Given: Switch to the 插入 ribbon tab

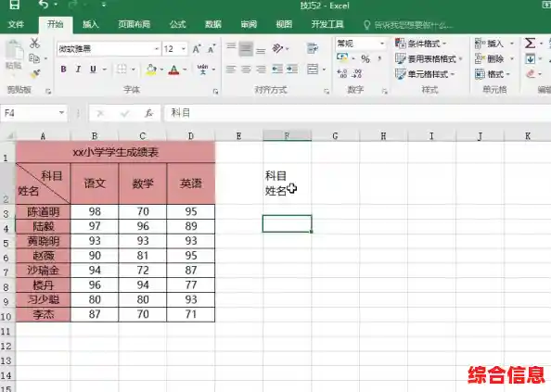Looking at the screenshot, I should [x=91, y=24].
